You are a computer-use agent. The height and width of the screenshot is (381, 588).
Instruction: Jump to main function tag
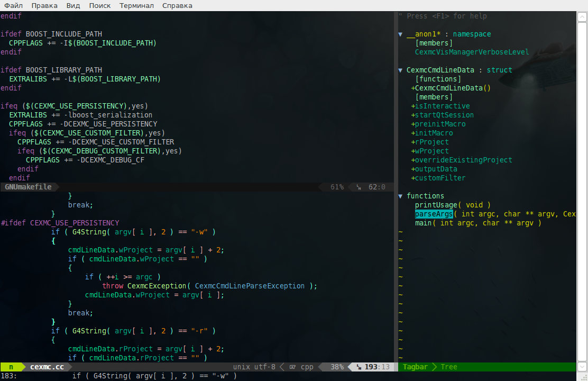point(478,223)
